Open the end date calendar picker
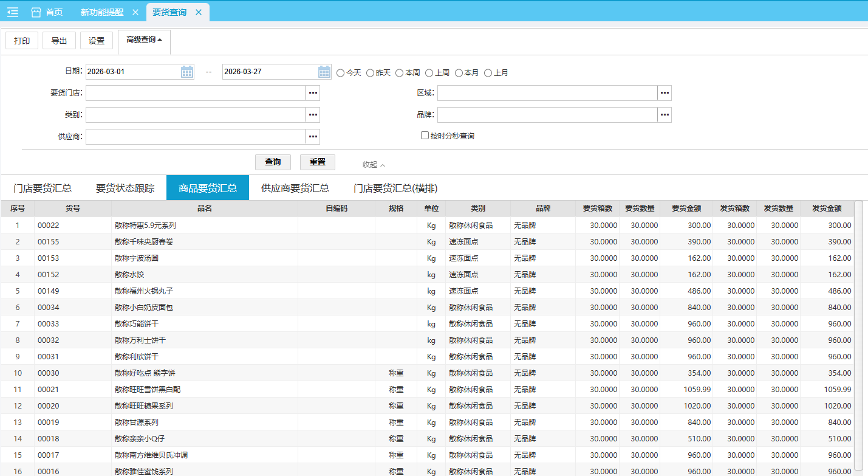Screen dimensions: 868x476 pos(324,72)
